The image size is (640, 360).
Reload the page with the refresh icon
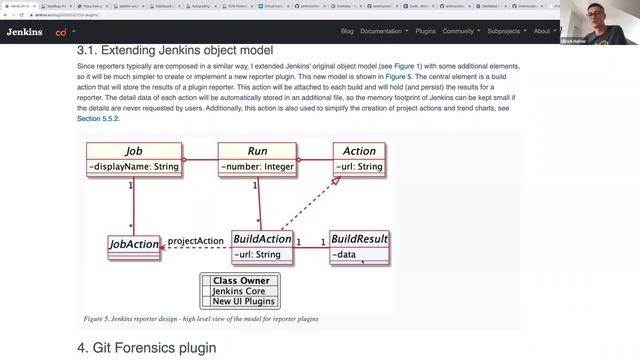pos(21,15)
